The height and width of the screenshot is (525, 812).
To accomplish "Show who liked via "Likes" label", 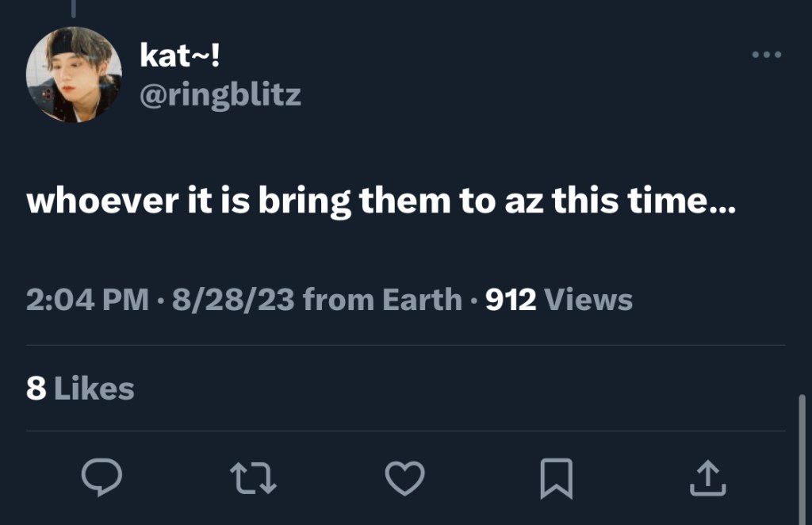I will (x=94, y=389).
